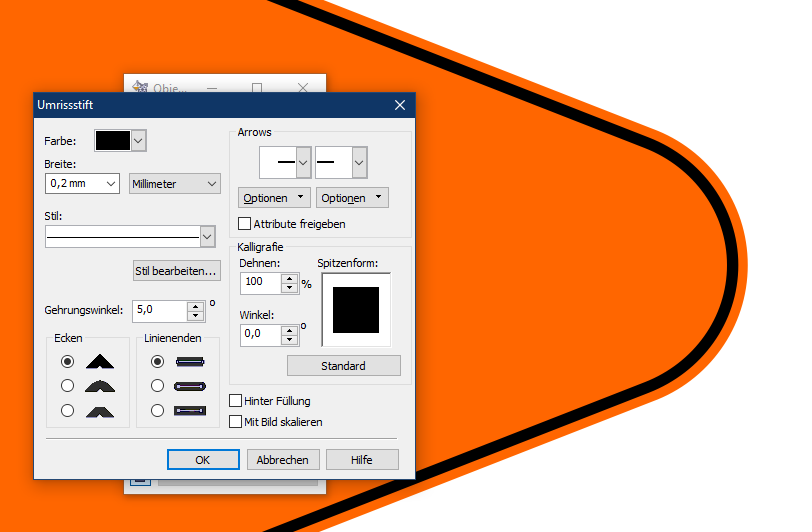This screenshot has height=532, width=812.
Task: Click the flat line end icon
Action: point(190,362)
